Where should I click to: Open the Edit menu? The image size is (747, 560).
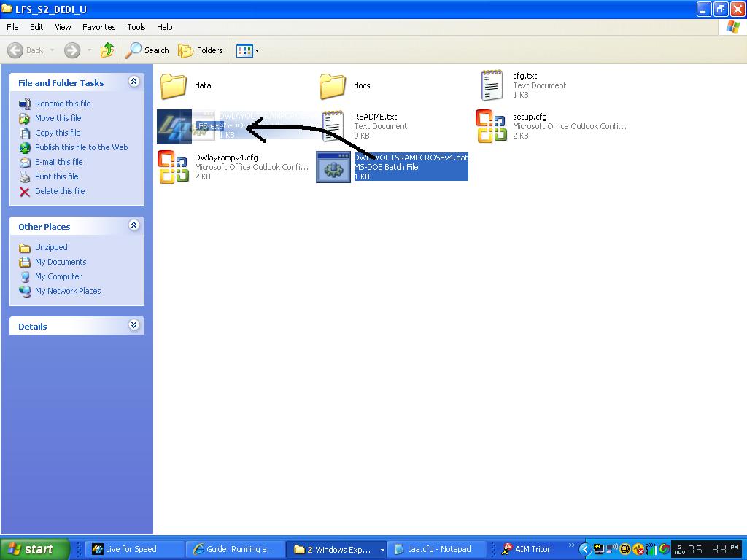pyautogui.click(x=36, y=27)
